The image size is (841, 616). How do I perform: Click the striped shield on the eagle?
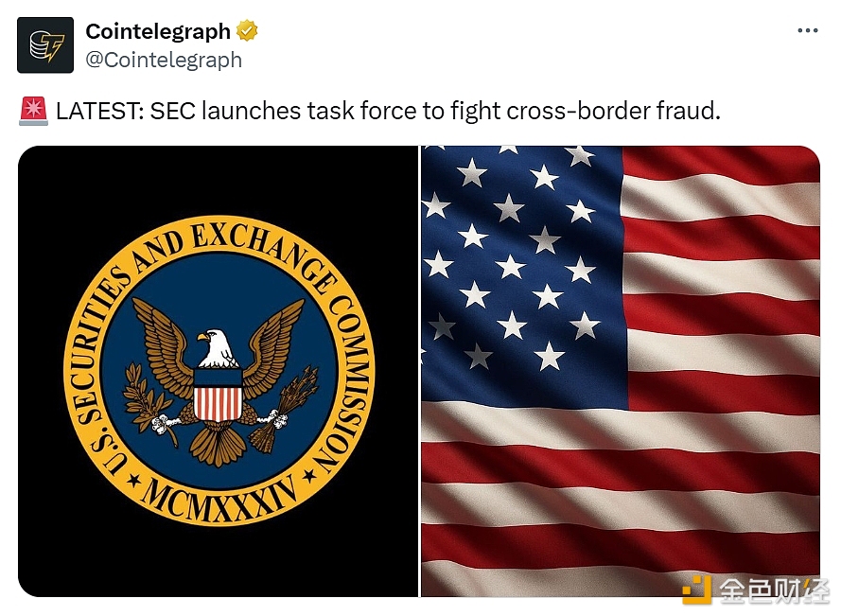tap(218, 395)
